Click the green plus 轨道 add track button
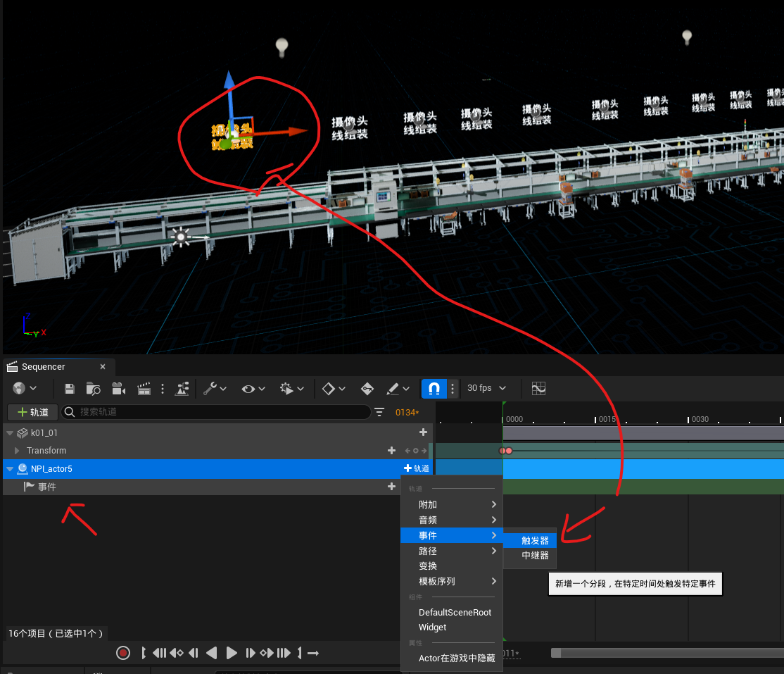 point(33,412)
